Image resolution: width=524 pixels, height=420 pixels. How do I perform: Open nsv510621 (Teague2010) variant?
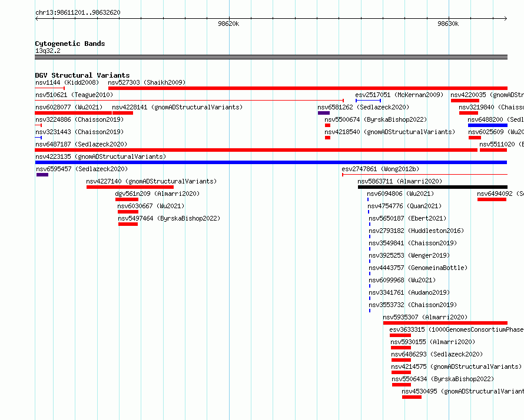[x=74, y=95]
